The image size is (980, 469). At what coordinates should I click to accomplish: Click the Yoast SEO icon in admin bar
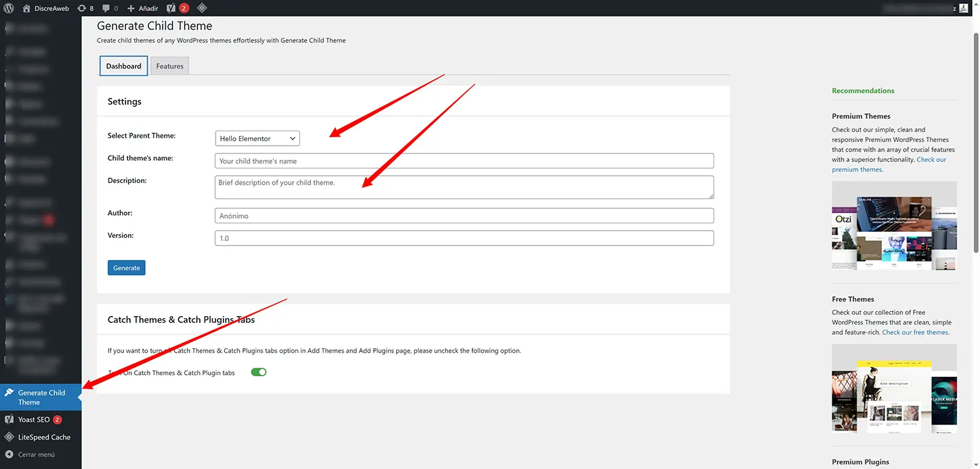(x=171, y=8)
